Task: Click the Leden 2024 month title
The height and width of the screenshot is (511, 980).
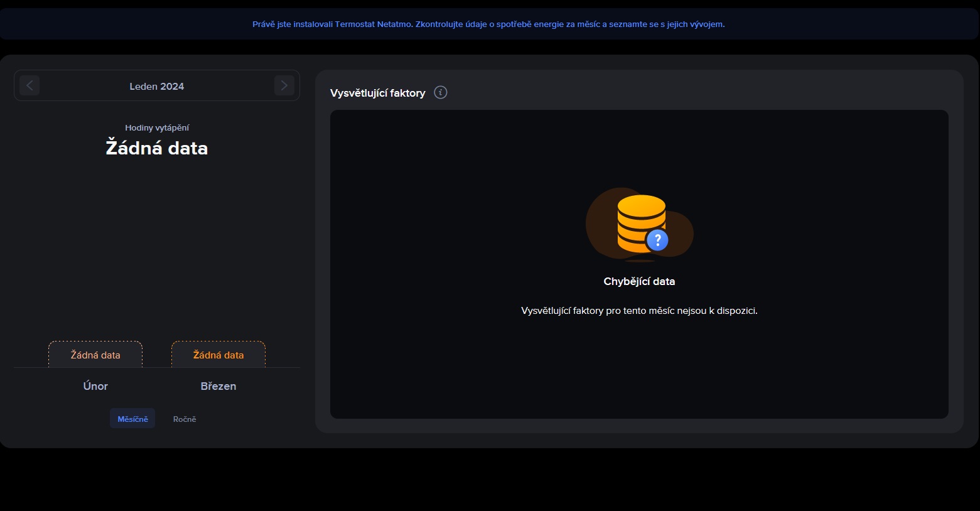Action: tap(156, 86)
